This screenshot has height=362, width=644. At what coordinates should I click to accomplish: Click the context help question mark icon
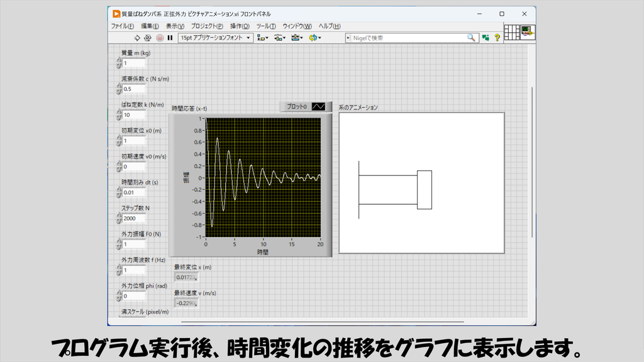(497, 38)
